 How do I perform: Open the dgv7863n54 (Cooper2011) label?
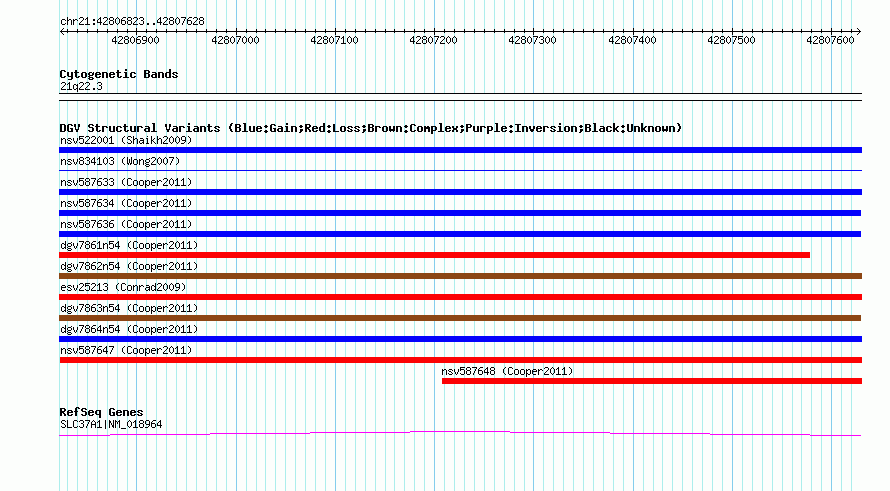pyautogui.click(x=129, y=308)
